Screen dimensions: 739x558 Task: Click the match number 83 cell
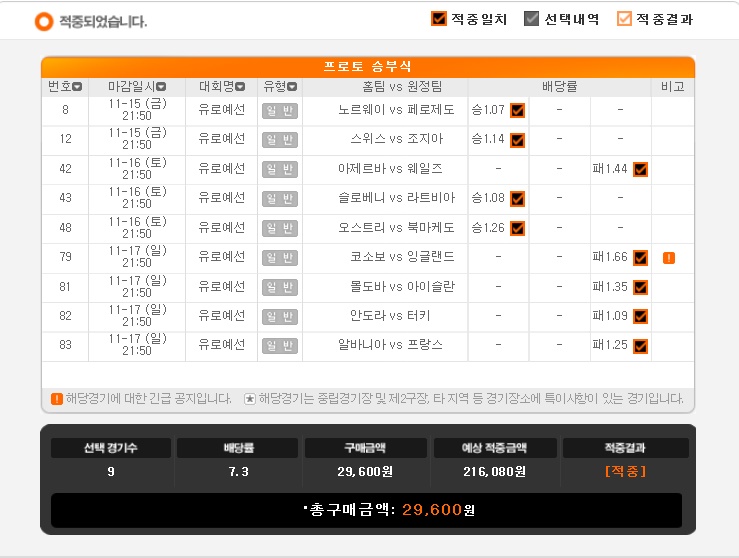66,345
